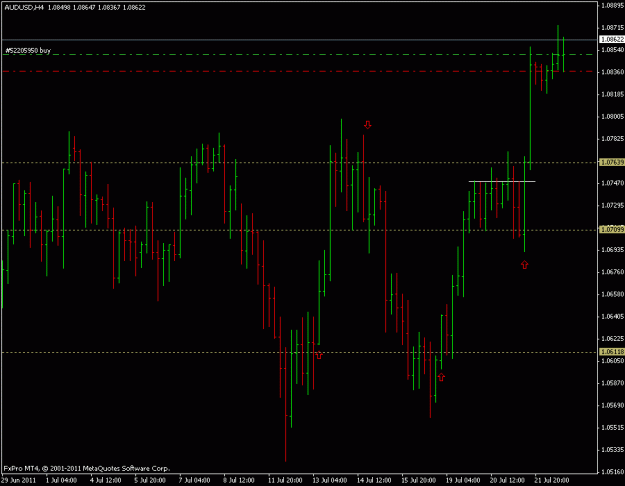This screenshot has width=625, height=486.
Task: Click the 1.07295 price scale value
Action: pyautogui.click(x=612, y=205)
